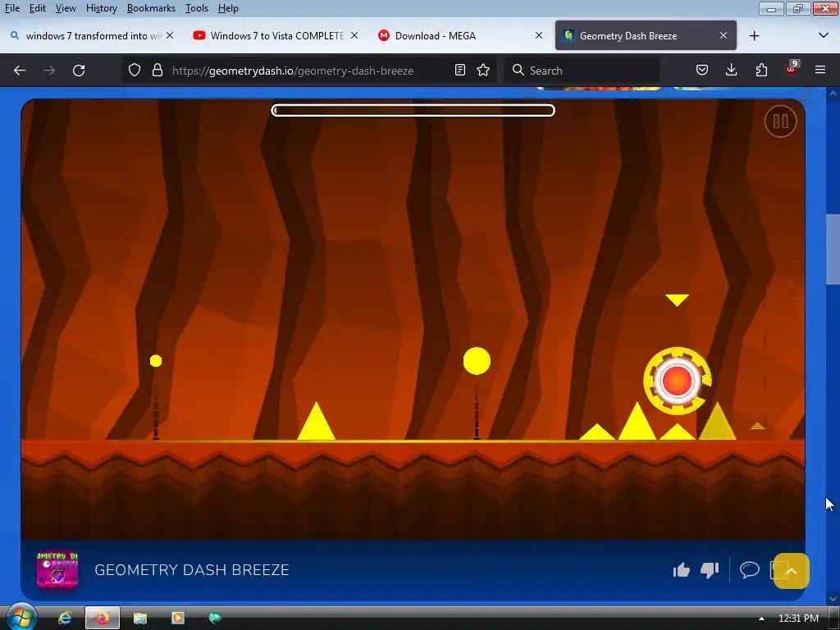The width and height of the screenshot is (840, 630).
Task: Open a new tab with the plus button
Action: click(x=755, y=36)
